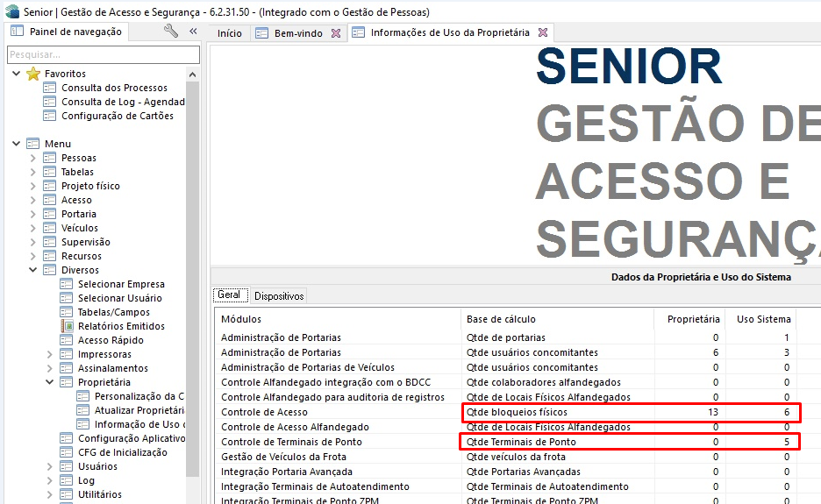Click the icon next to CFG de Inicialização
Screen dimensions: 821x504
point(66,452)
